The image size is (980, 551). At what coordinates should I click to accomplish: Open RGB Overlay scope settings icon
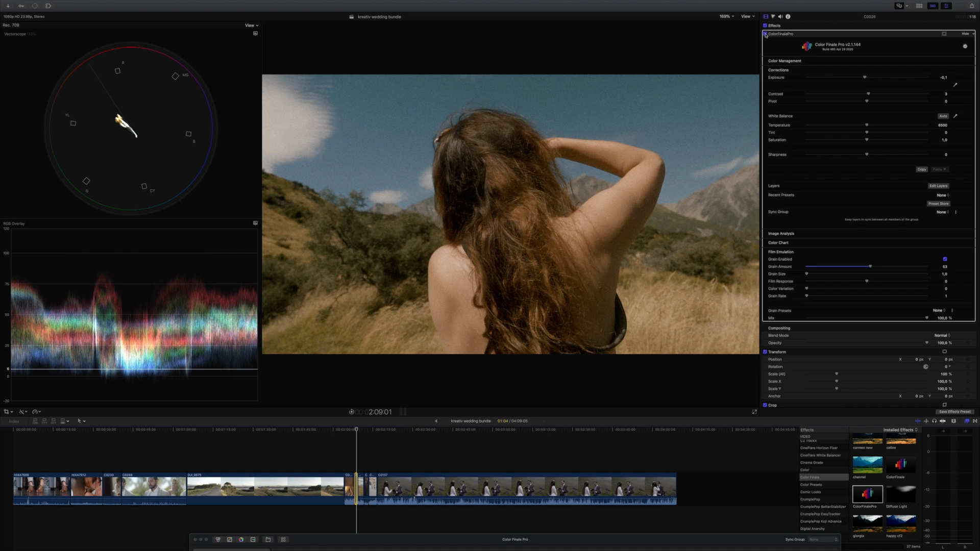click(255, 223)
